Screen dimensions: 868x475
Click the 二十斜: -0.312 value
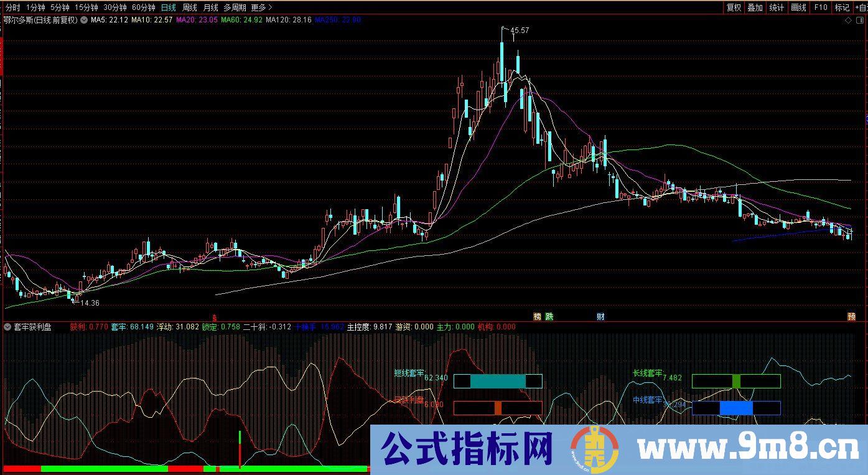pos(268,326)
